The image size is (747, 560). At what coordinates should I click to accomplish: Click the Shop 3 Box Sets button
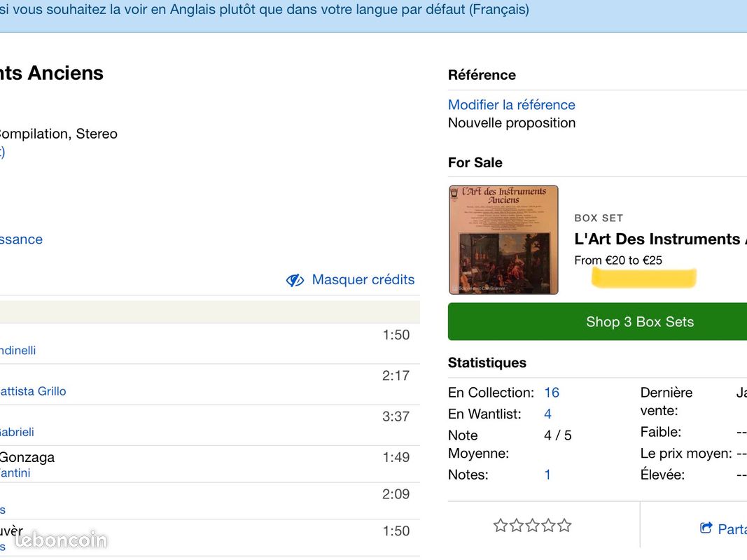(597, 321)
